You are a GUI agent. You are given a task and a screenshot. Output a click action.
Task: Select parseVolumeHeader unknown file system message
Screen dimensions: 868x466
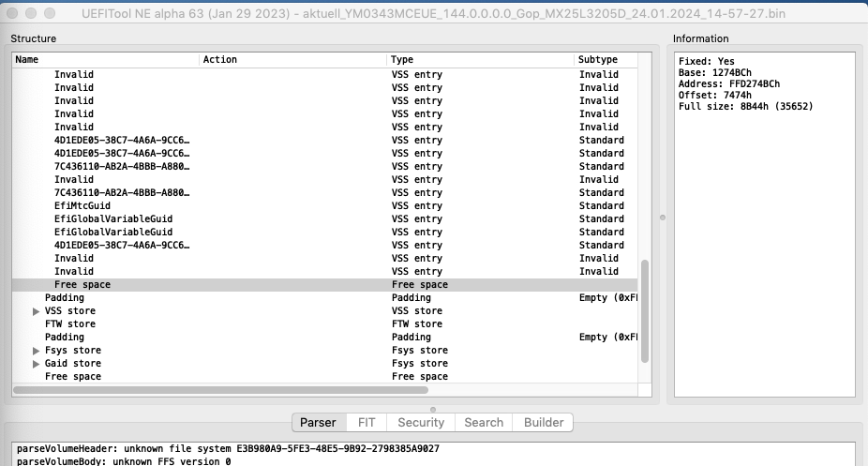pos(228,449)
